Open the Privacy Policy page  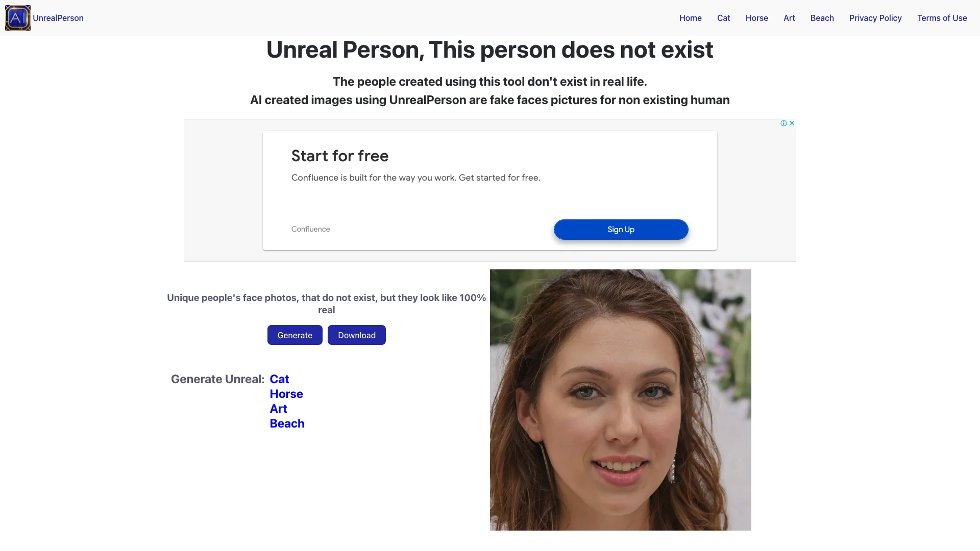[876, 18]
